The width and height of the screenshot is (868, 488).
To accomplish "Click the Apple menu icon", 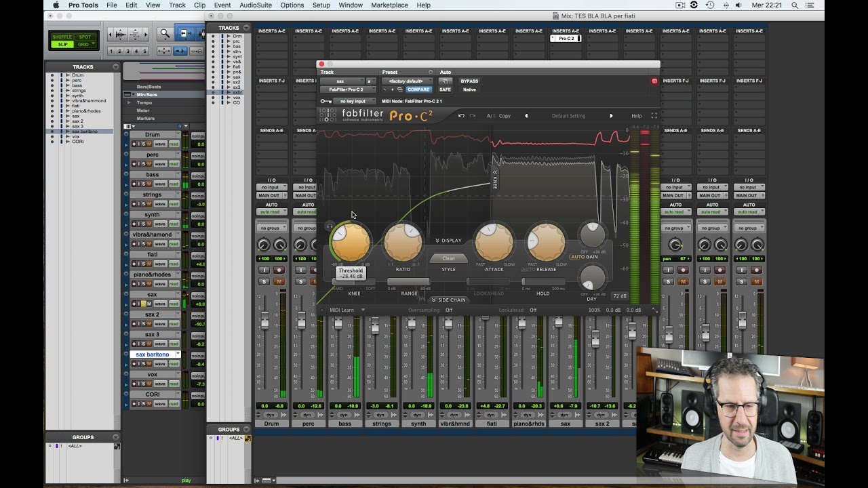I will (56, 5).
